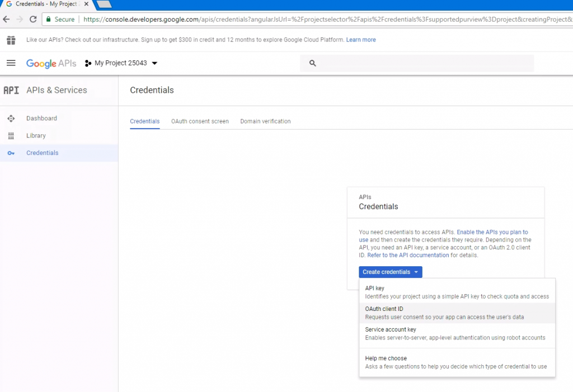Click the Secure padlock icon
Viewport: 573px width, 392px height.
pos(48,19)
